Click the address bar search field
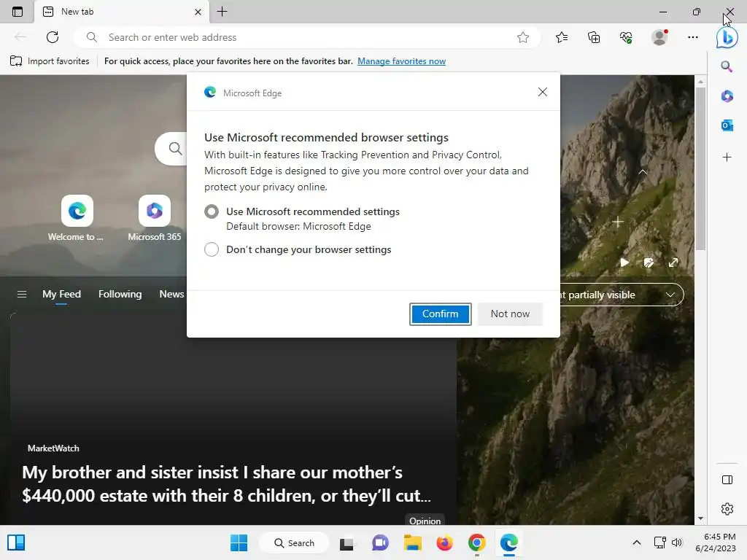The image size is (747, 560). click(307, 37)
